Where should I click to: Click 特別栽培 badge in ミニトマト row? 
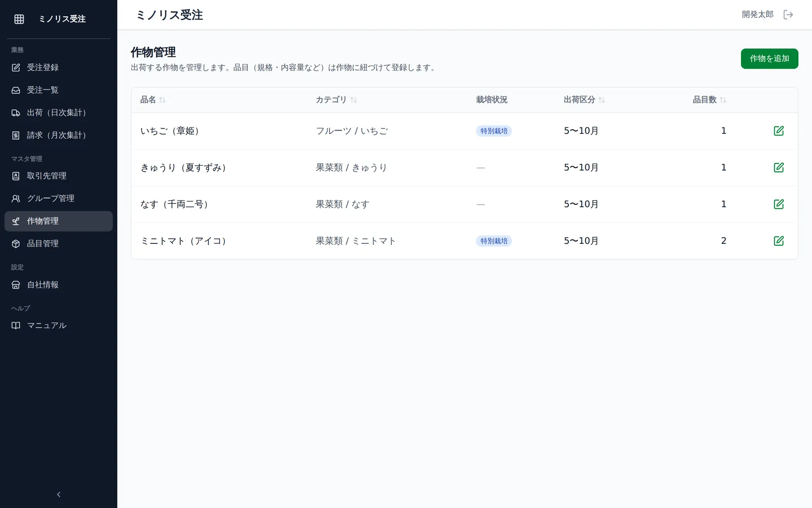(494, 241)
